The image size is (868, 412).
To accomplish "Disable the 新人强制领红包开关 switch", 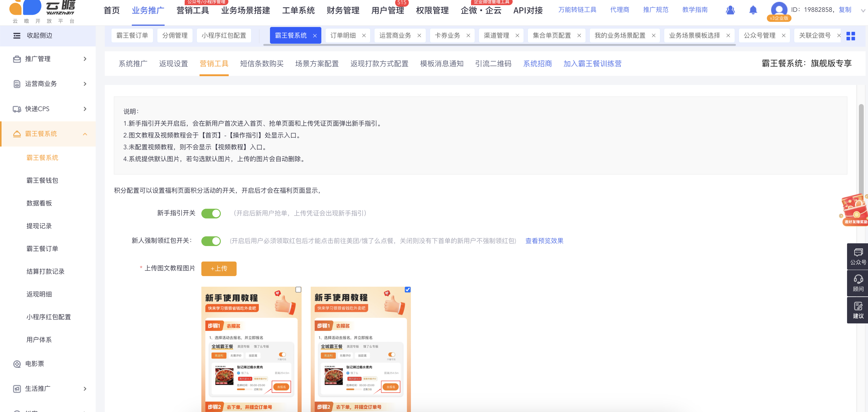I will click(211, 241).
